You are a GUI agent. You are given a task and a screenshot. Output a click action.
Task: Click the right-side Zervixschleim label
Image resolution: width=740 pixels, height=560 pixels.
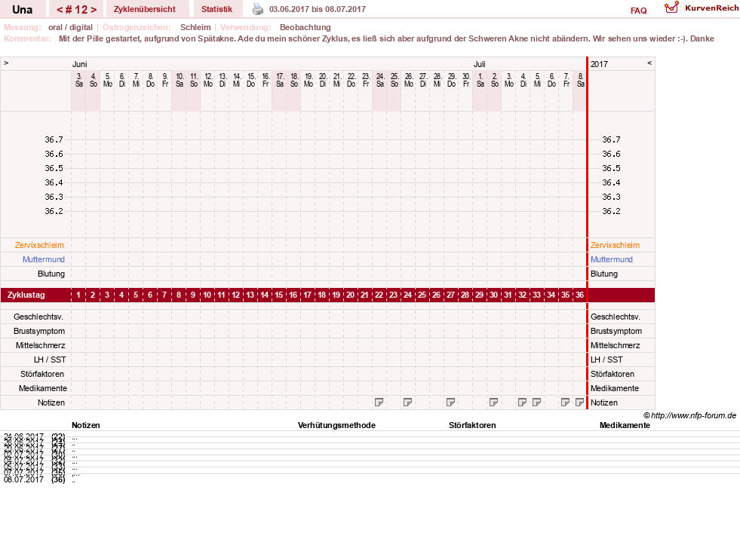tap(615, 245)
